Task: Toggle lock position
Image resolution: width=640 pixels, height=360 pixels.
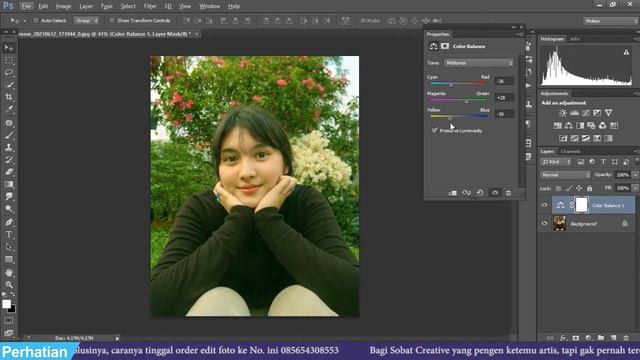Action: [x=579, y=189]
